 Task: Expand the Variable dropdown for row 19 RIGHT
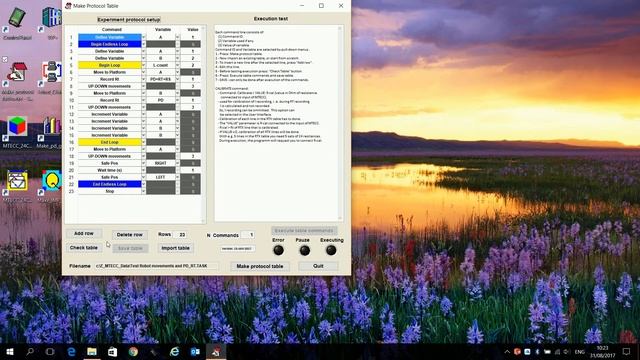click(177, 163)
